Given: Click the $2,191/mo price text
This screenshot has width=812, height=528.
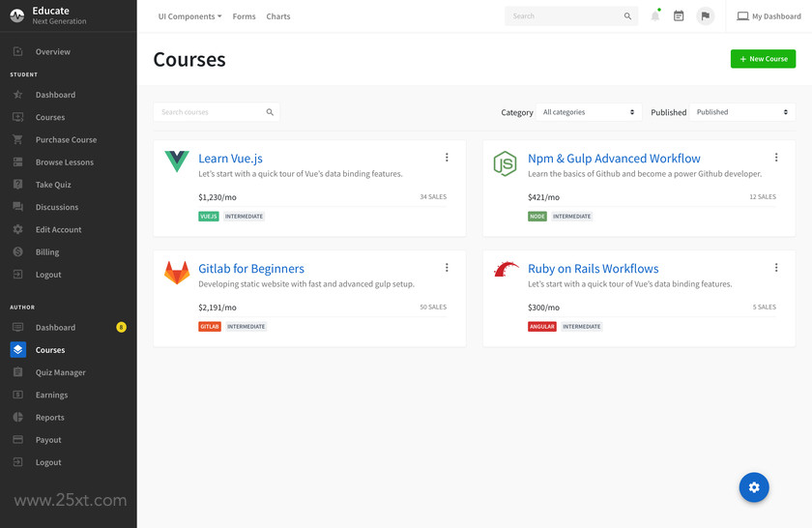Looking at the screenshot, I should pos(217,308).
